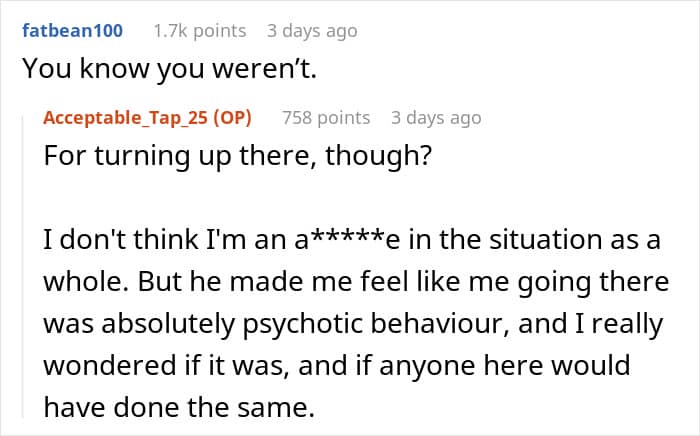Click the (OP) label beside Acceptable_Tap_25
Viewport: 700px width, 436px height.
232,117
